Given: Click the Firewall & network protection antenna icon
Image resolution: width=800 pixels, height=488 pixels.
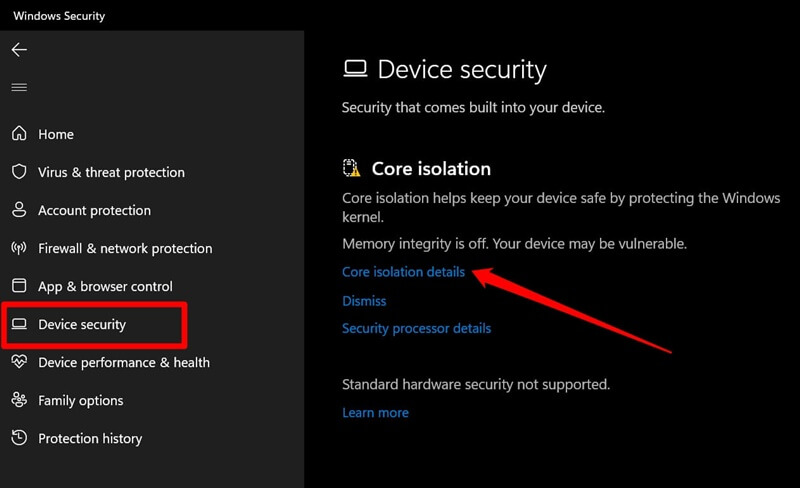Looking at the screenshot, I should click(x=19, y=248).
